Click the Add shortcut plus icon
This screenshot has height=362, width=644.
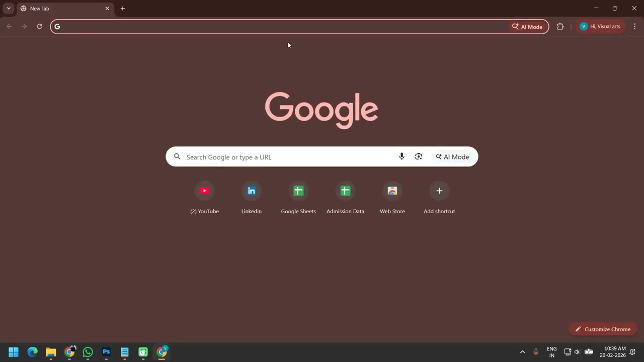[x=439, y=191]
